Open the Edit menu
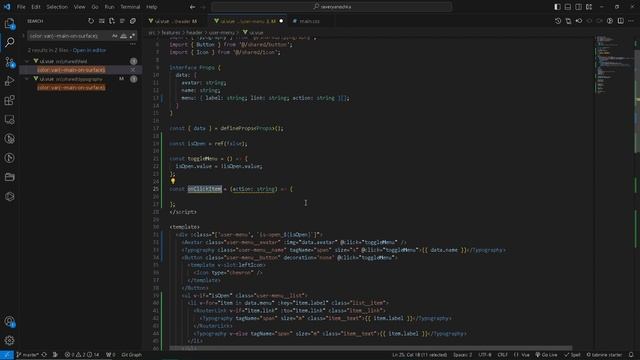 click(x=36, y=7)
